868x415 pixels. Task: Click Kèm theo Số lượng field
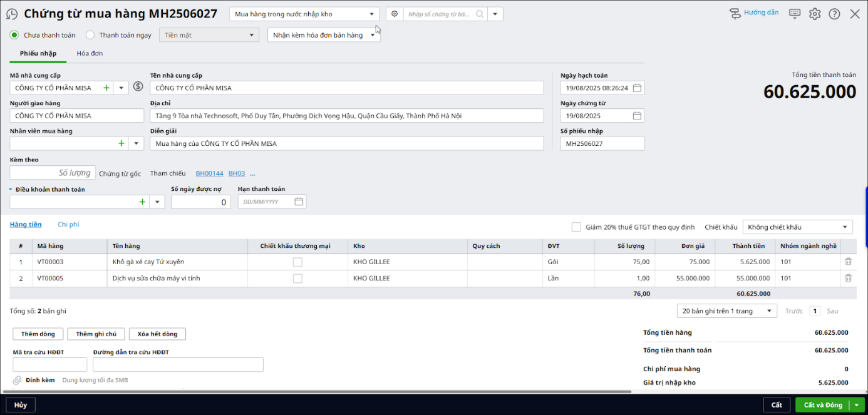click(53, 173)
